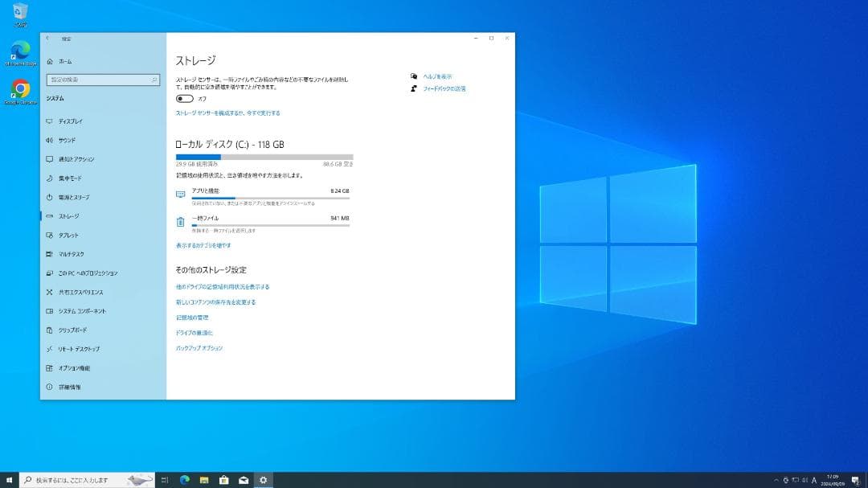Select the ディスプレイ (Display) icon in the sidebar

tap(50, 121)
